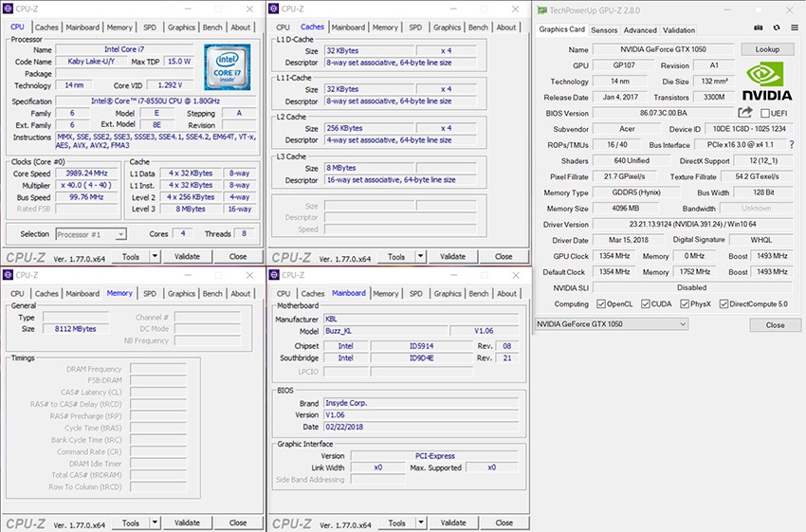Click the BIOS Date 02/22/2018 field
The height and width of the screenshot is (532, 806).
tap(420, 427)
